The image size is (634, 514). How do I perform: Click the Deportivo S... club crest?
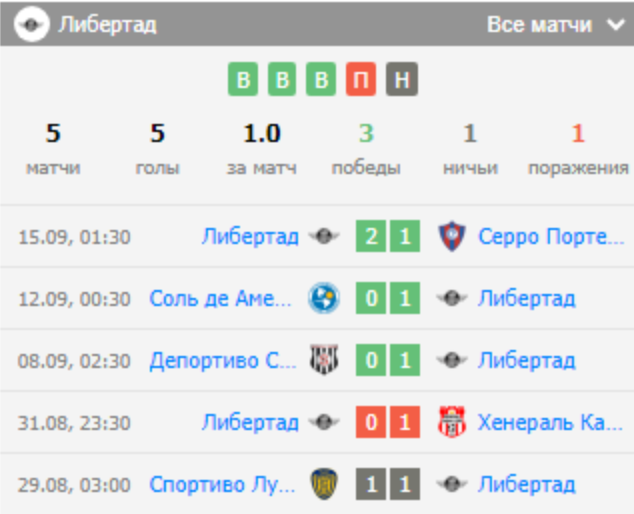tap(324, 360)
